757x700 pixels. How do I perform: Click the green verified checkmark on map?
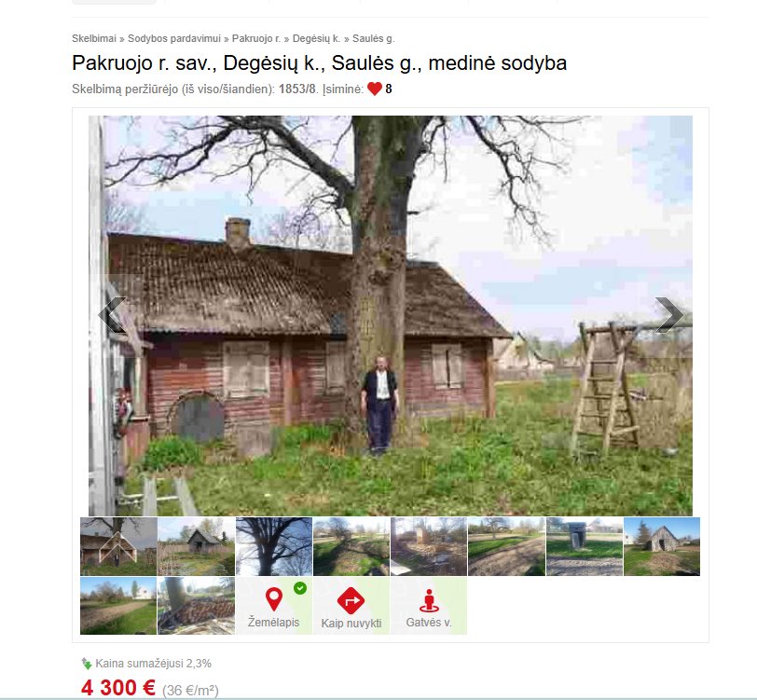tap(300, 588)
